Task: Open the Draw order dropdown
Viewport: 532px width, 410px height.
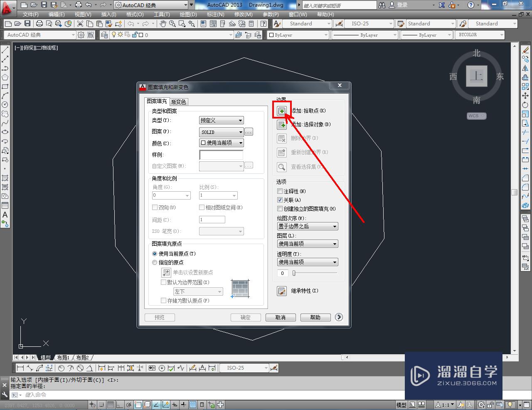Action: click(308, 226)
